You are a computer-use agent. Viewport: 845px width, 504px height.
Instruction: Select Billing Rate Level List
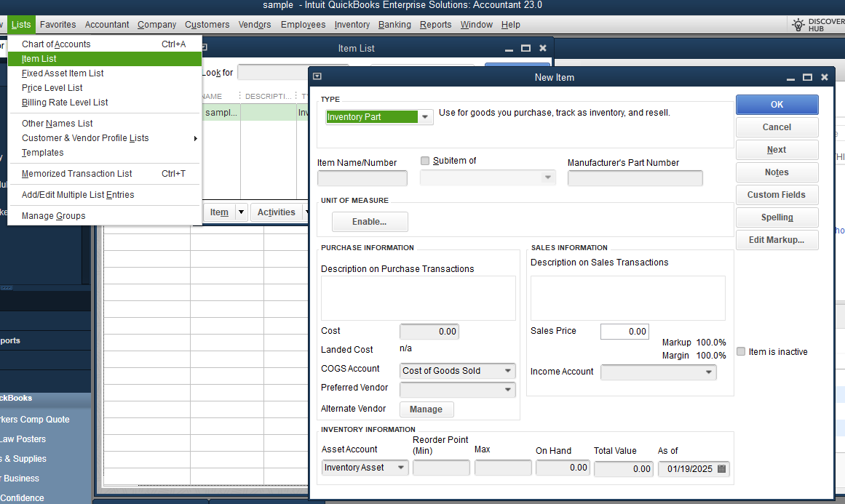point(105,103)
